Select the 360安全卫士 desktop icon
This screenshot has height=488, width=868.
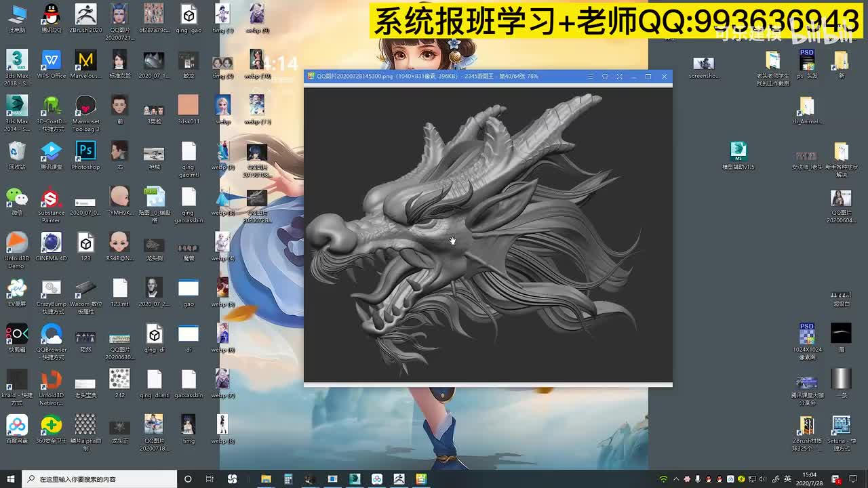coord(51,430)
